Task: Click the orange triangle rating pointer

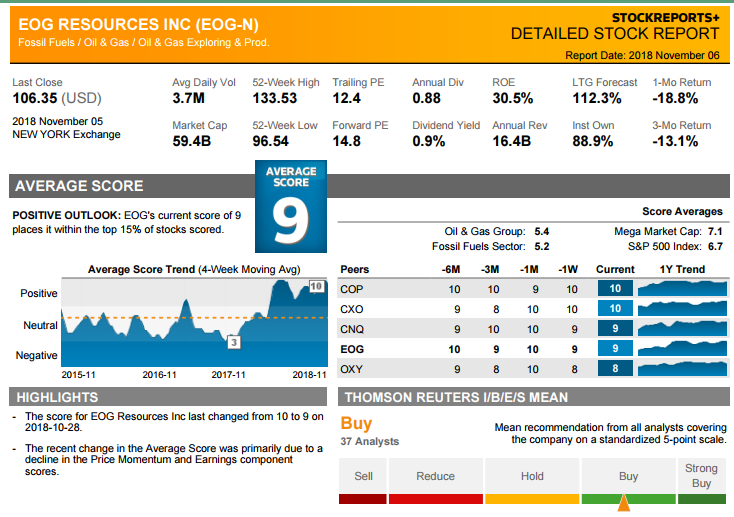Action: [x=624, y=503]
